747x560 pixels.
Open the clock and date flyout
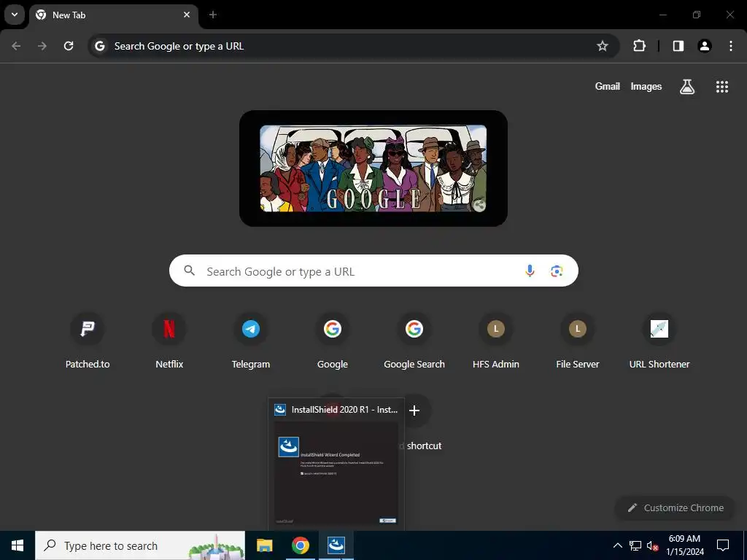coord(684,545)
